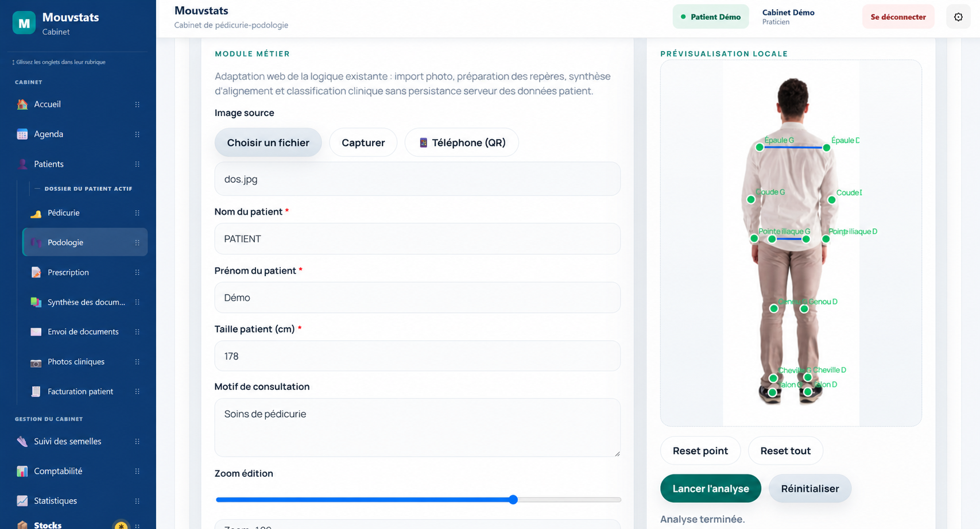
Task: Click the drag handle next to Accueil
Action: (137, 105)
